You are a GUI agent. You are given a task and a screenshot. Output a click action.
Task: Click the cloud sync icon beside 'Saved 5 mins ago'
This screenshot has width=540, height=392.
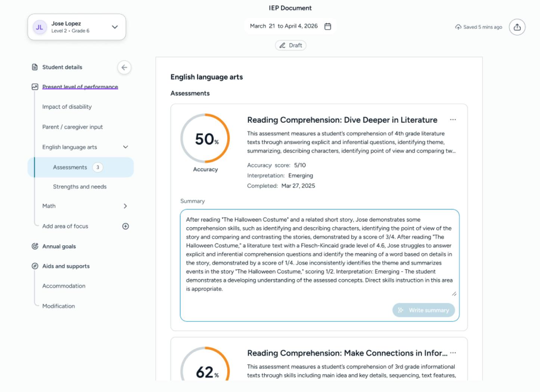point(457,27)
